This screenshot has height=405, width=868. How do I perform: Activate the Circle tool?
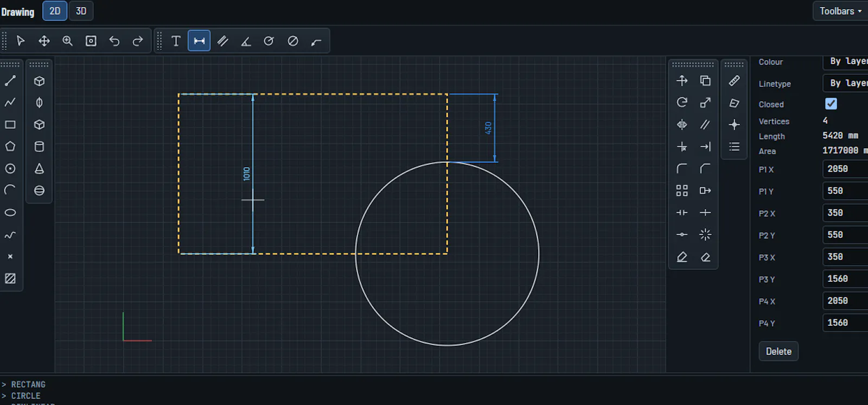(x=10, y=169)
